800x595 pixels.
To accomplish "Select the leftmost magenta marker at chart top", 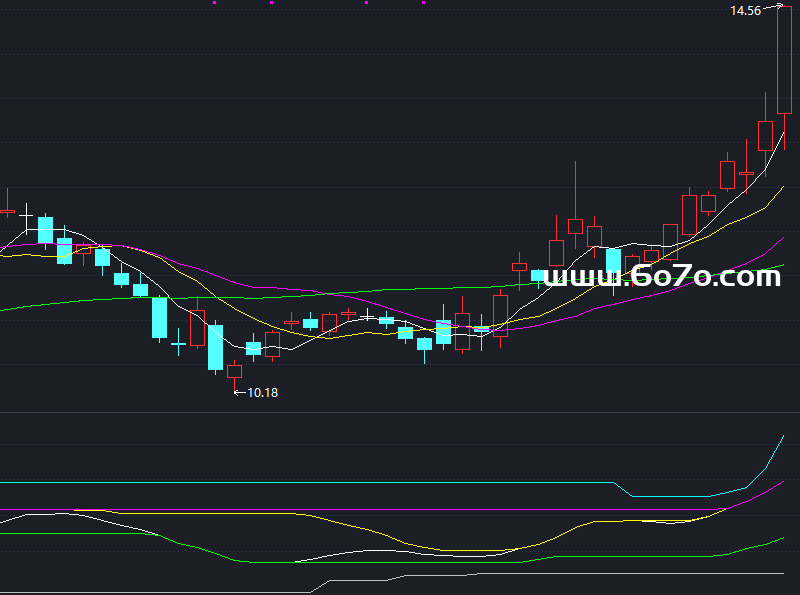I will pyautogui.click(x=214, y=3).
